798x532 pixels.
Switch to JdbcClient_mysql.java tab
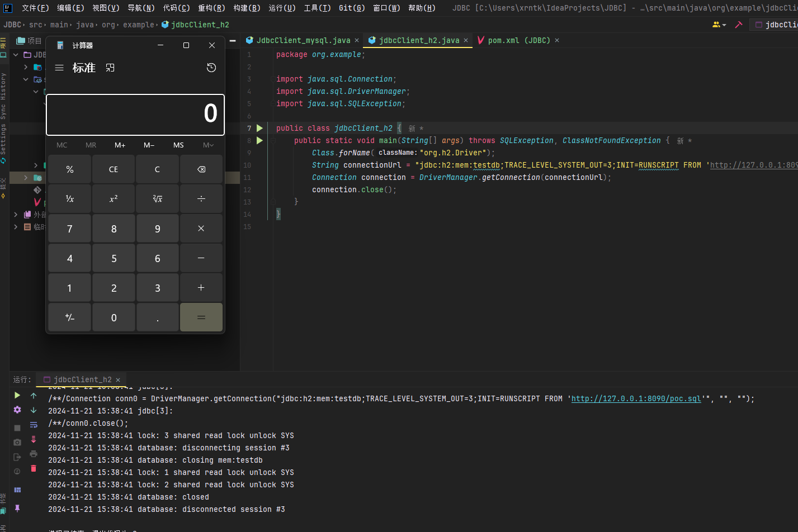click(303, 40)
